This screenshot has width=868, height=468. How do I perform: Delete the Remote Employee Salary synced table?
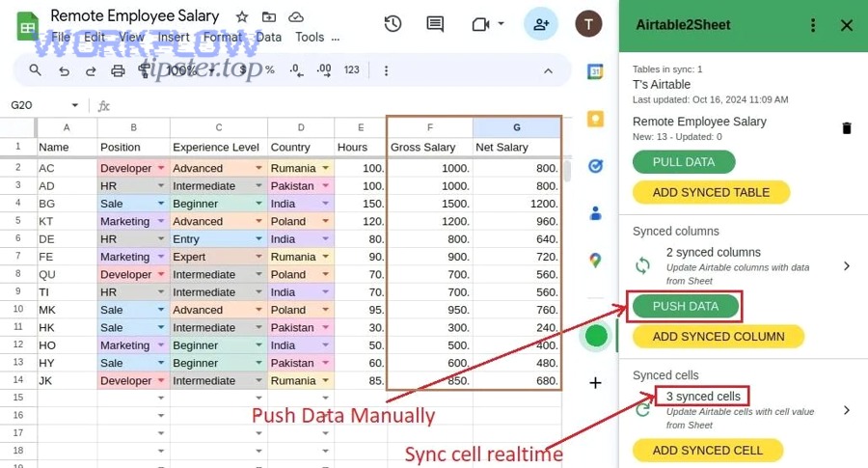click(x=847, y=128)
